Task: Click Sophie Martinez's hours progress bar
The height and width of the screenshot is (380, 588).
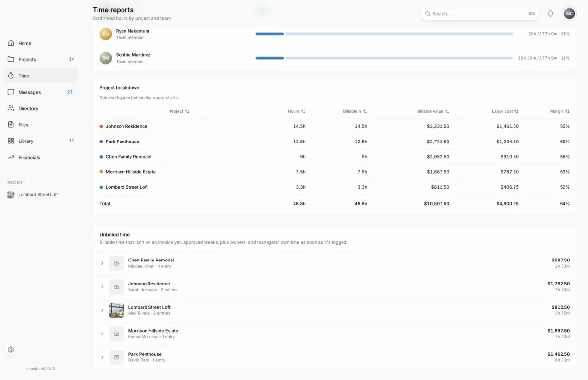Action: pos(384,58)
